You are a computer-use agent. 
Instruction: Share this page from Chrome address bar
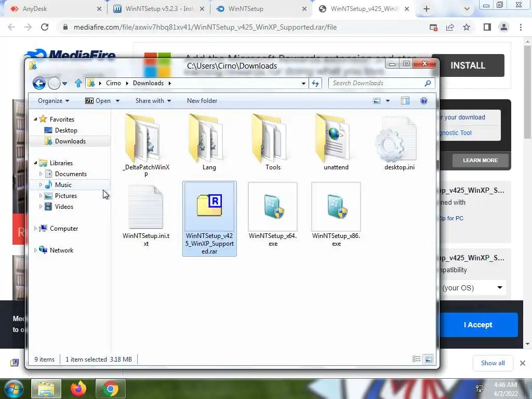pos(450,27)
